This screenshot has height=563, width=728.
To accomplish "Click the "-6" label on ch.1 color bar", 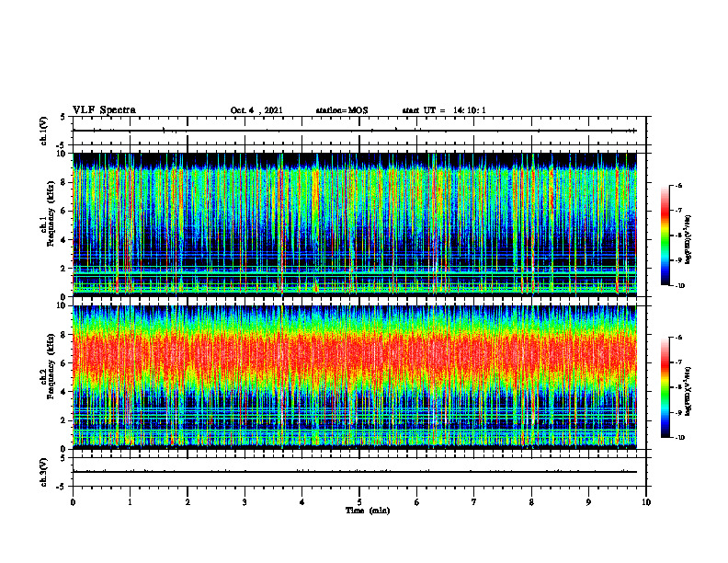I will [x=677, y=186].
